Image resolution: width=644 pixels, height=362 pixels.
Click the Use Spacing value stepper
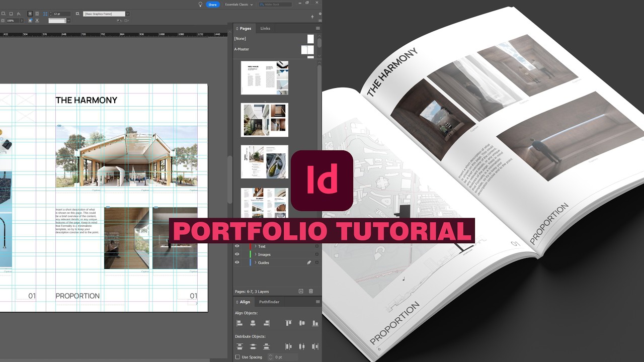(270, 357)
